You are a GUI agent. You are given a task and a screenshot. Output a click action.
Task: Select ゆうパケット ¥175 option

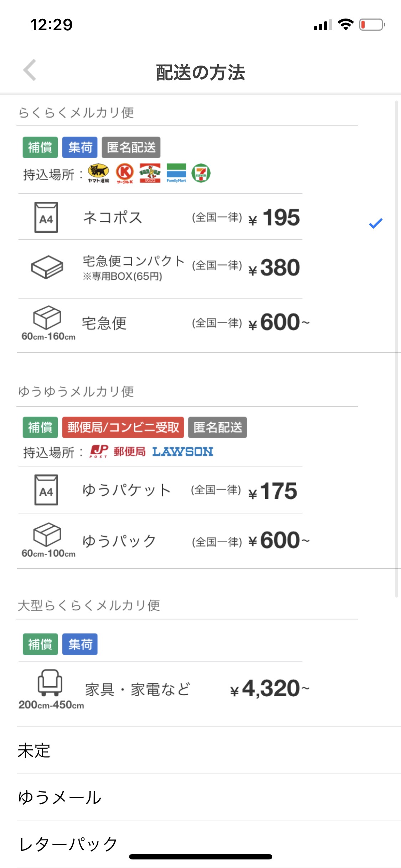[160, 490]
